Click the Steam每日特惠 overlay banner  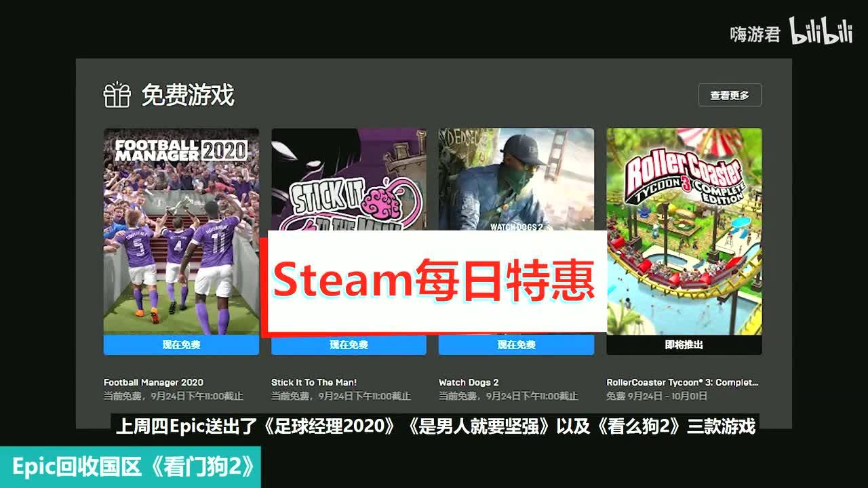[434, 283]
